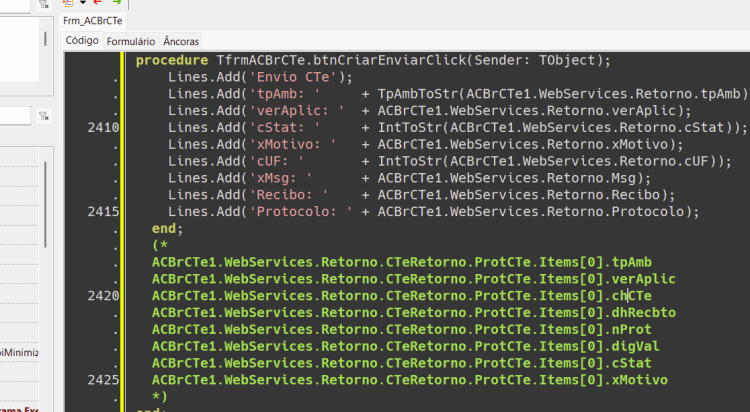
Task: Click 'Sender: TObject' in the procedure header
Action: [534, 60]
